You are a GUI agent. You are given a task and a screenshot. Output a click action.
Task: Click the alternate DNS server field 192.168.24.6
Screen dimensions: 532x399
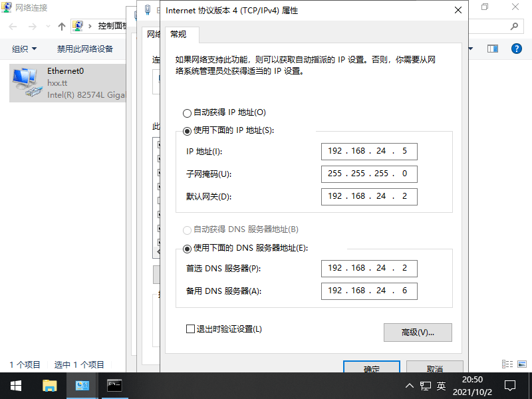click(x=369, y=291)
